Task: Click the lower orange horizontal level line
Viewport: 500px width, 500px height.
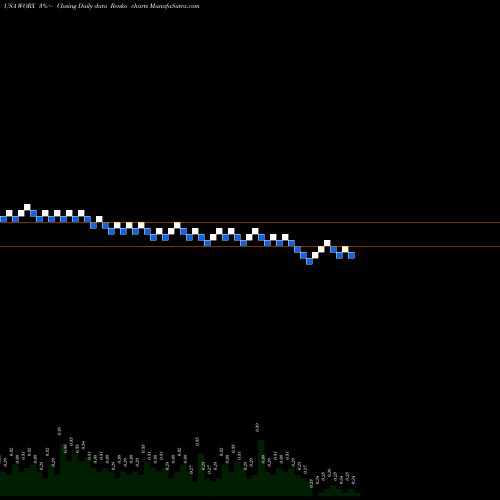Action: coord(250,246)
